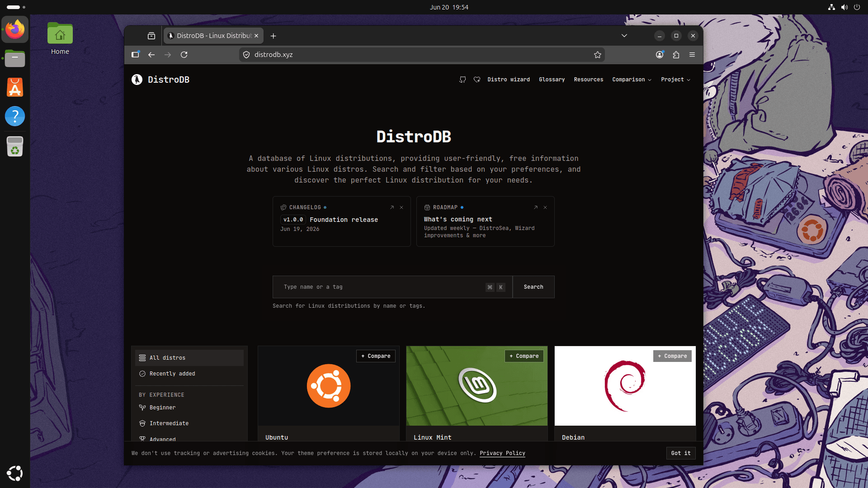
Task: Open Changelog card external arrow icon
Action: click(x=392, y=207)
